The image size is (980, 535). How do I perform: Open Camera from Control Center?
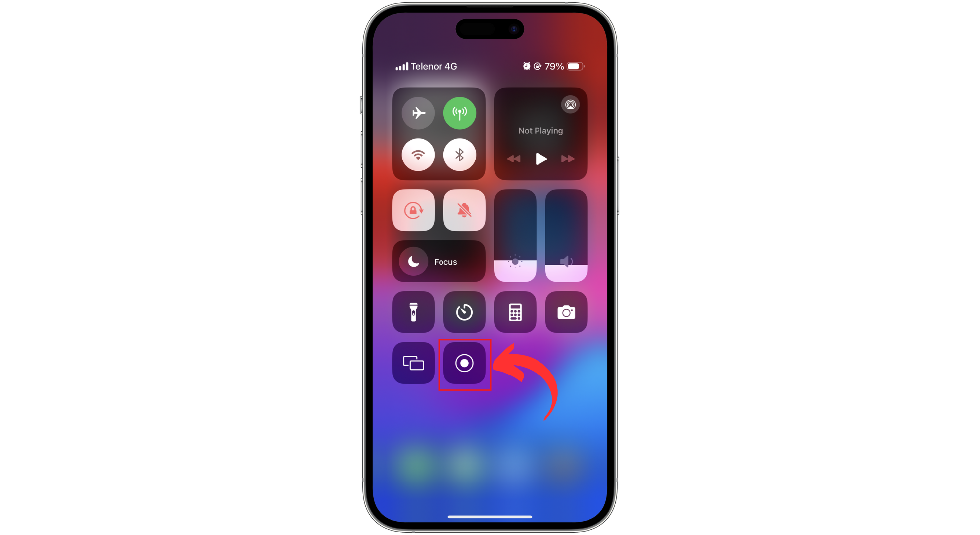[565, 312]
